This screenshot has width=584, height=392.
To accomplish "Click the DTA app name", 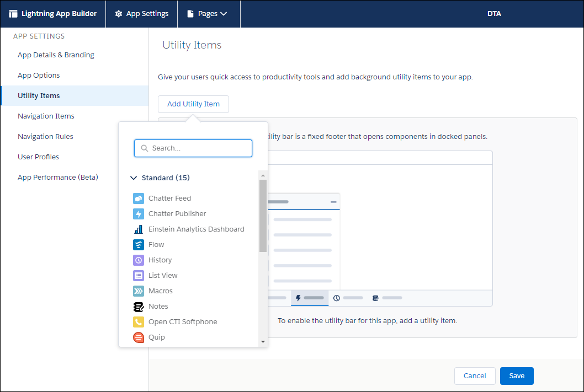I will (x=494, y=14).
